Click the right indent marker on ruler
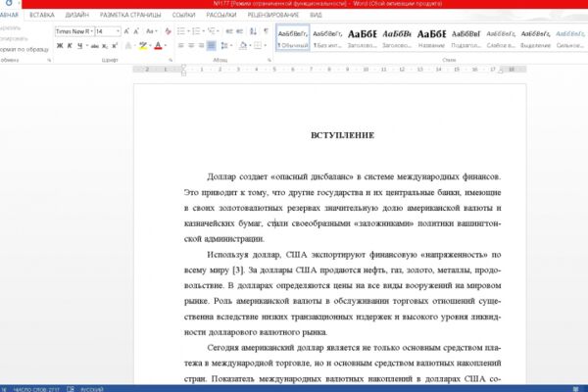 tap(501, 71)
